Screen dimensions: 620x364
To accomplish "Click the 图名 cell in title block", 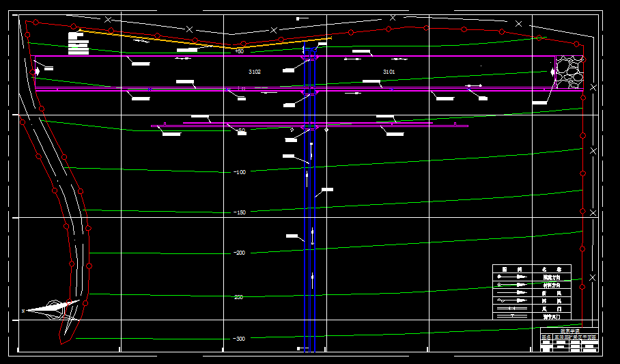I will pos(547,337).
